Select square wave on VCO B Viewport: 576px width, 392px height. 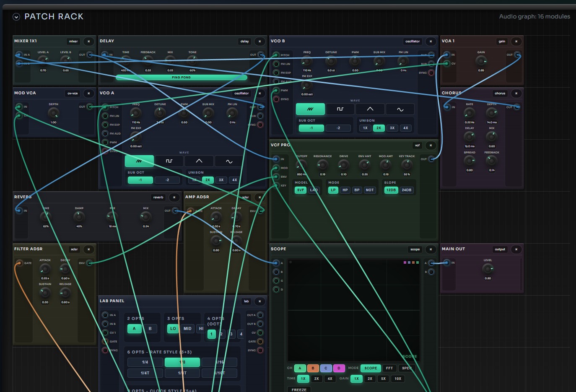coord(340,109)
